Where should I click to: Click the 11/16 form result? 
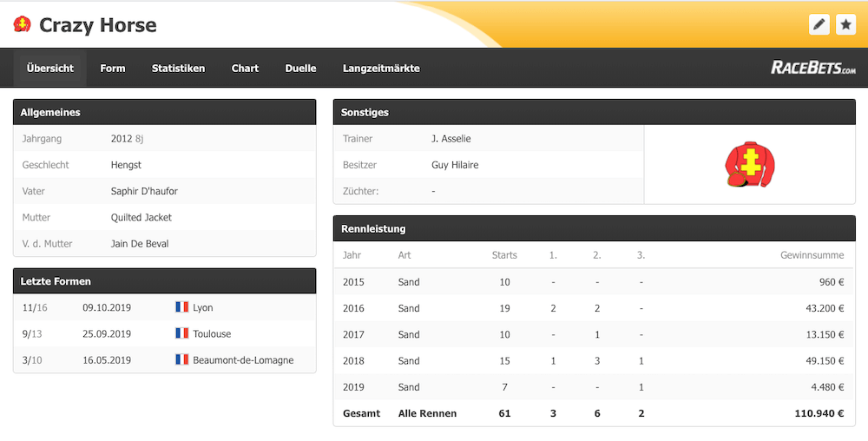(x=35, y=307)
